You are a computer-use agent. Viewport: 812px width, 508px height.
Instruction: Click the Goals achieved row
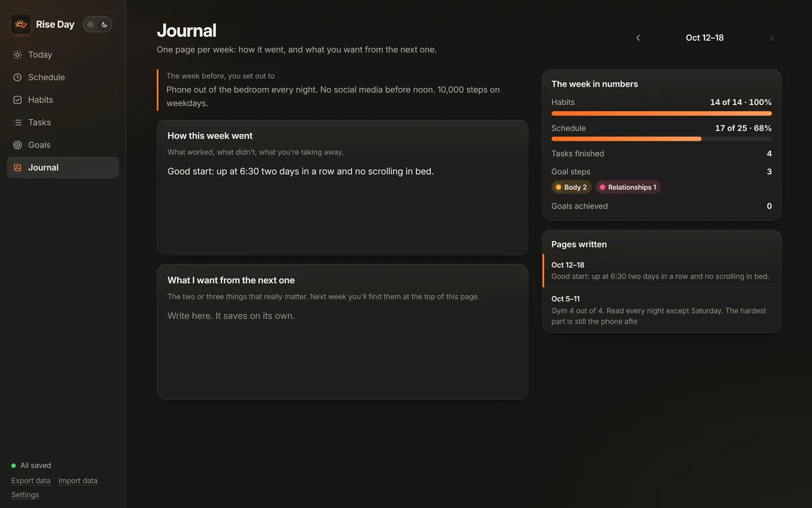click(x=662, y=207)
